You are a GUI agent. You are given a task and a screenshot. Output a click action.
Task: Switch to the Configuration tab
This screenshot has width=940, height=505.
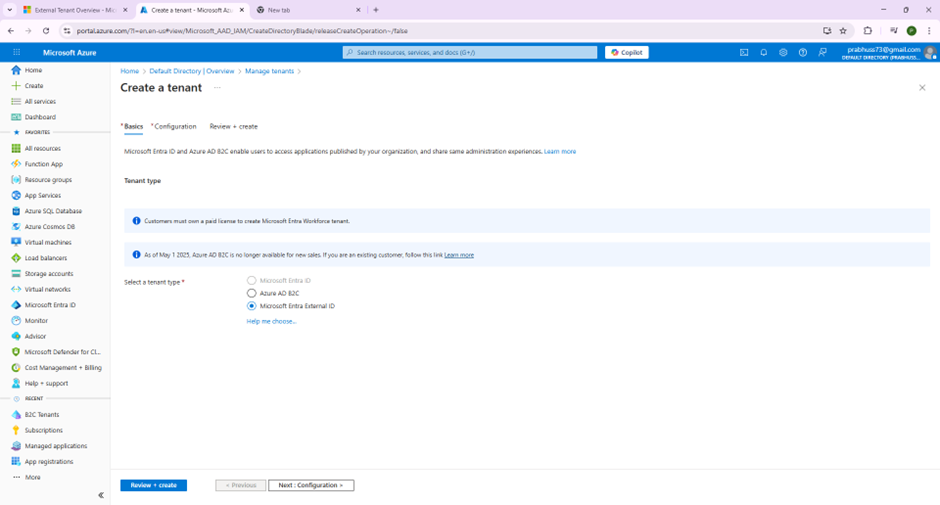[x=174, y=127]
